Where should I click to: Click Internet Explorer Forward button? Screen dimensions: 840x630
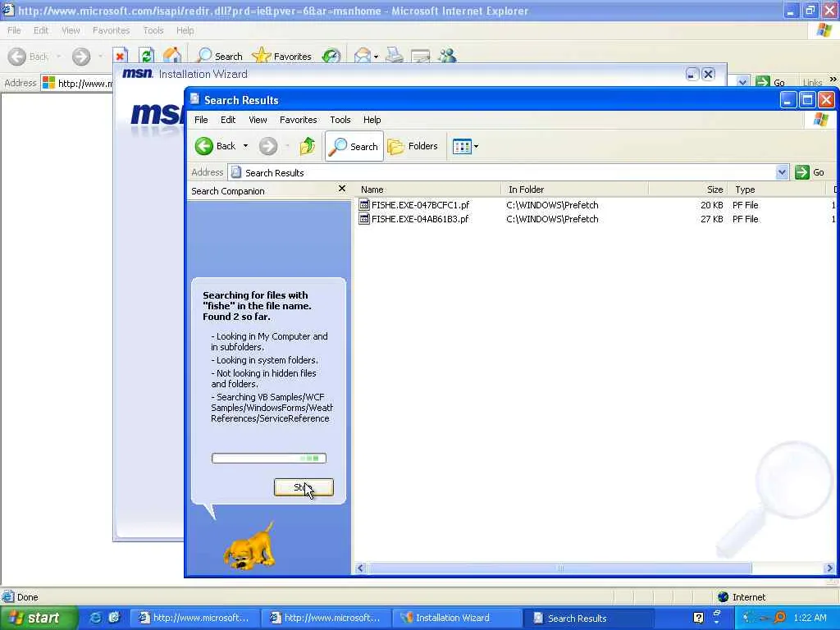[81, 57]
